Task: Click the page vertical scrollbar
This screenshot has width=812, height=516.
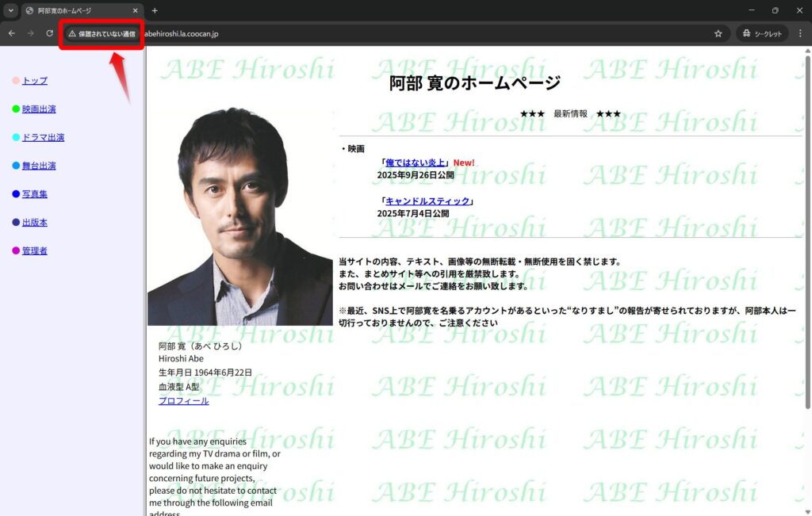Action: (x=808, y=233)
